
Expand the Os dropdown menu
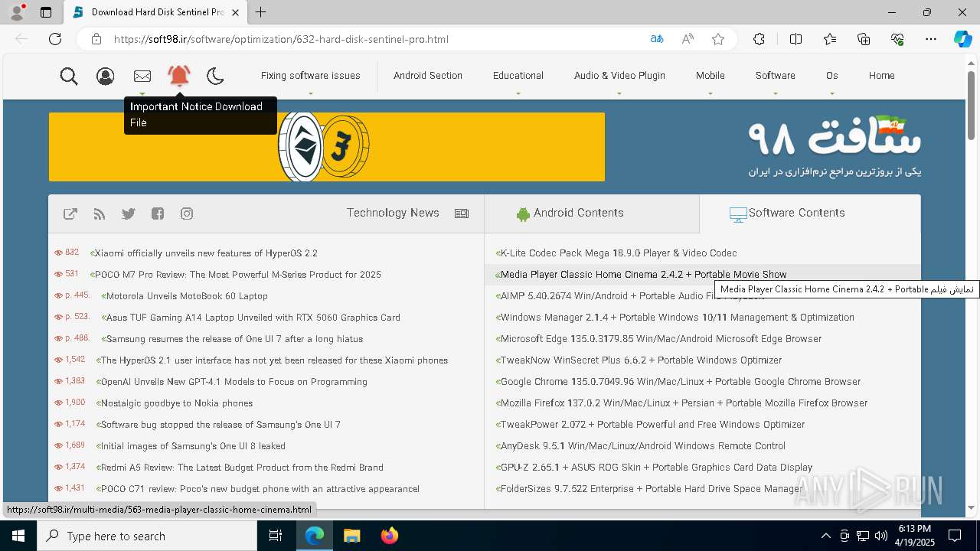(832, 76)
